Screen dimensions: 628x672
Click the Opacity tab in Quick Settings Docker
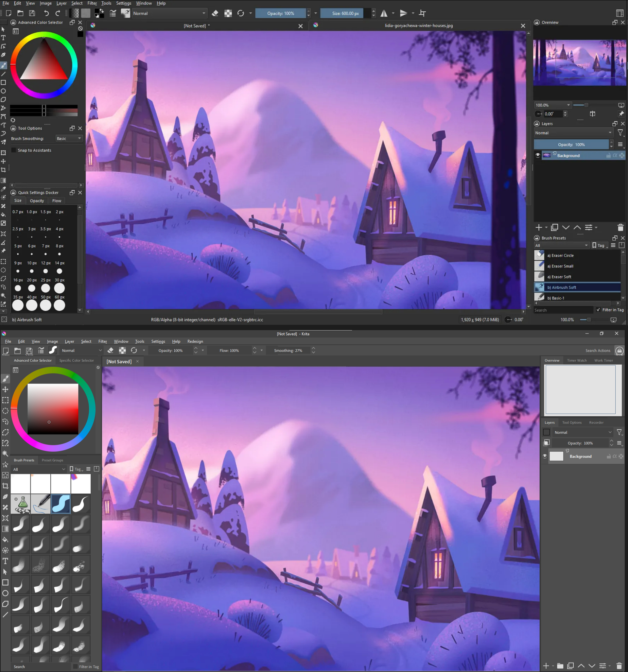click(x=37, y=200)
